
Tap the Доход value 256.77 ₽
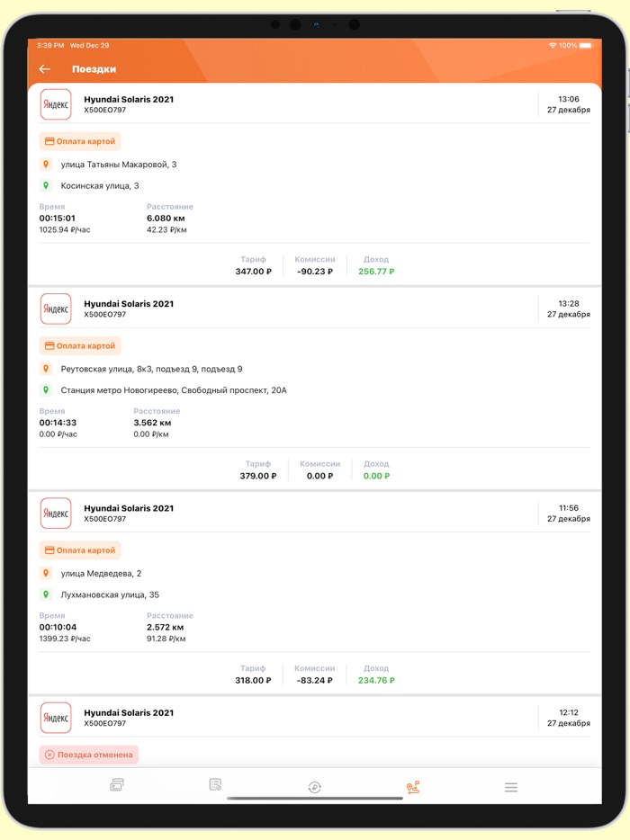click(x=375, y=270)
